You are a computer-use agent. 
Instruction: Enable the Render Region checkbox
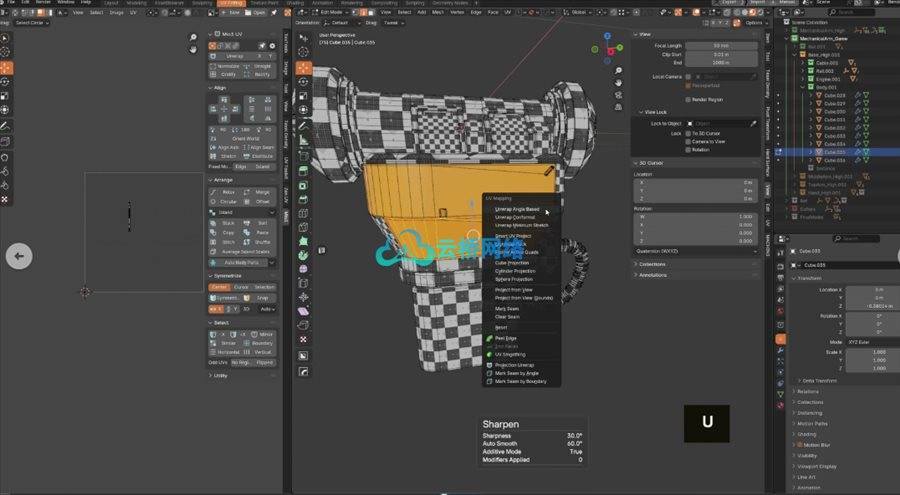pos(687,99)
